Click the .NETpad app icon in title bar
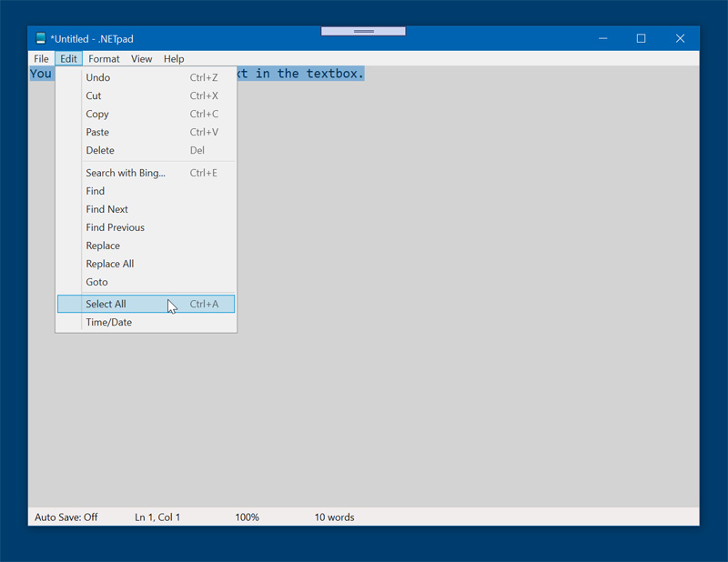This screenshot has height=562, width=728. click(x=41, y=39)
